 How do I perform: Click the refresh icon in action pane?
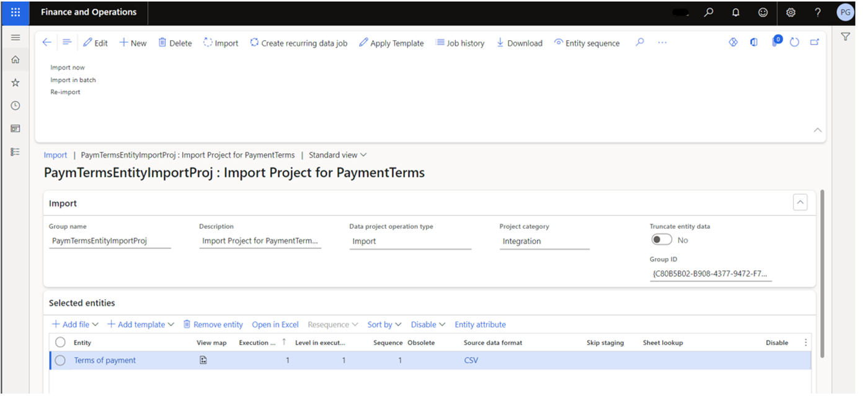pyautogui.click(x=794, y=43)
